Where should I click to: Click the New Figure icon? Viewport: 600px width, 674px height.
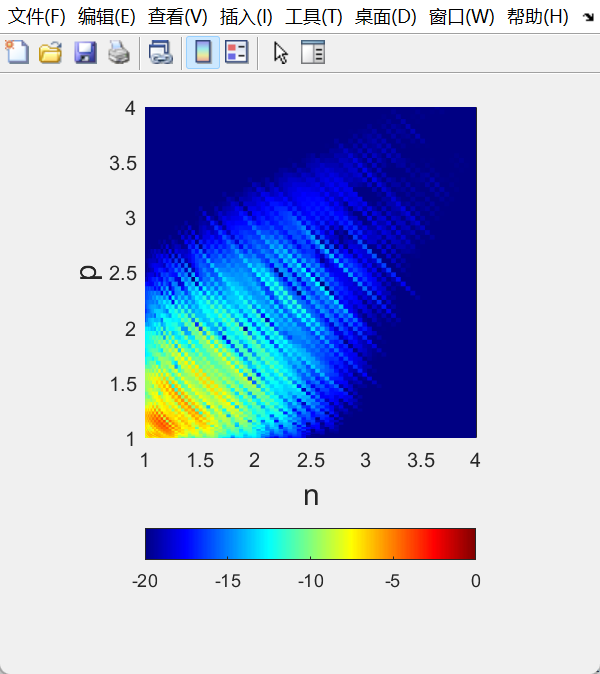[x=17, y=52]
